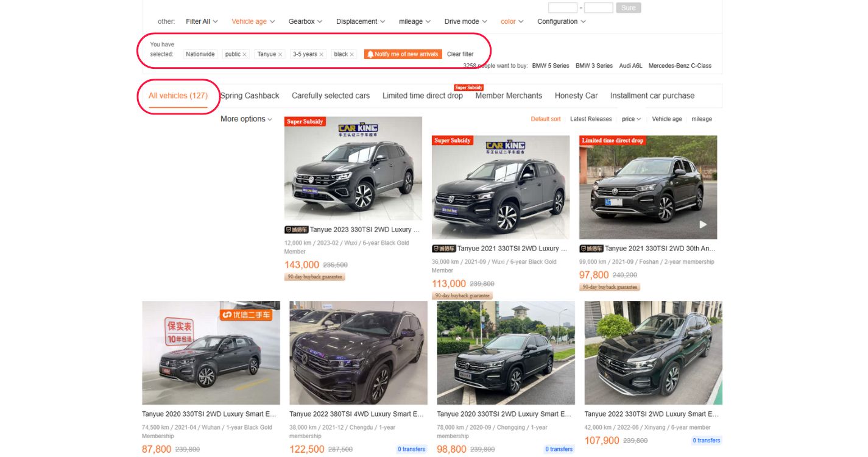Click 0 transfers tag on 122,500 listing

pos(412,449)
